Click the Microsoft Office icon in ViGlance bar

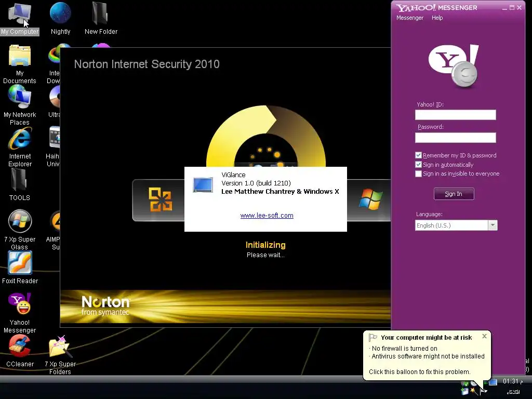point(160,199)
